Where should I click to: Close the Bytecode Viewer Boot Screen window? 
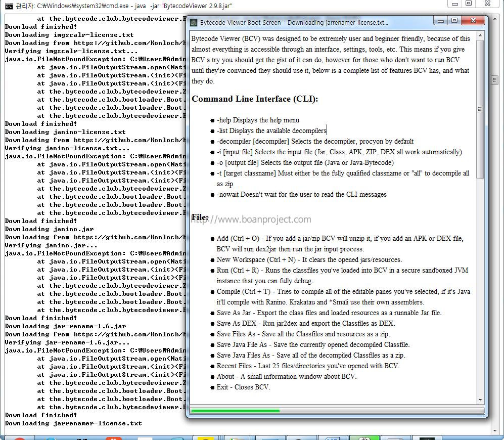point(473,21)
